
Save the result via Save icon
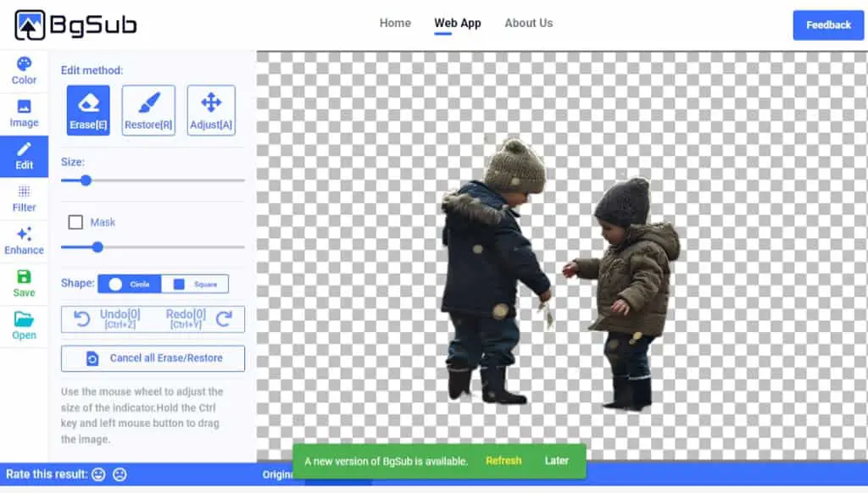coord(24,284)
